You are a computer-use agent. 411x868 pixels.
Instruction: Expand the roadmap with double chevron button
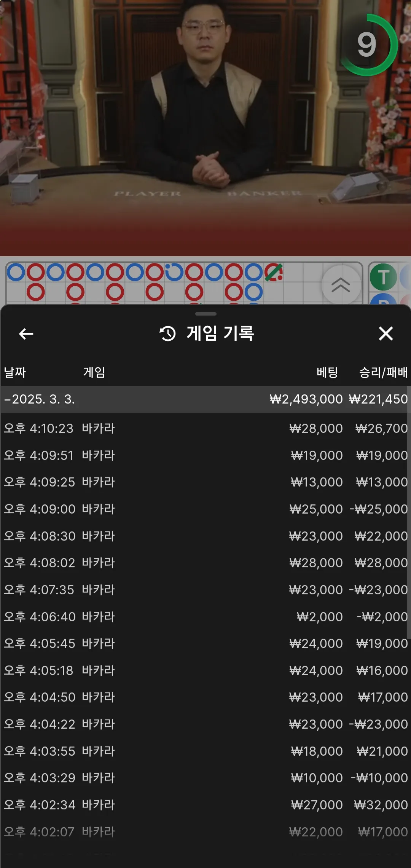click(x=341, y=284)
